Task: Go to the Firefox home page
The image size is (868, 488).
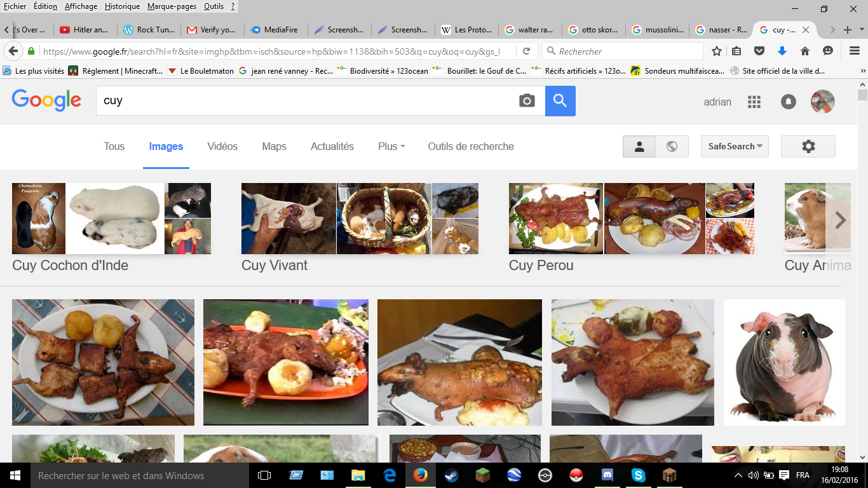Action: click(x=805, y=51)
